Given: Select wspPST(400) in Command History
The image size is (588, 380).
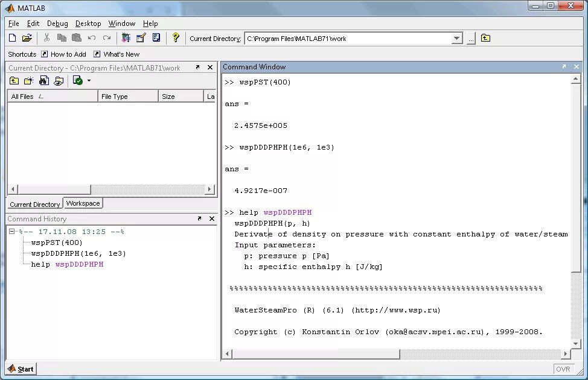Looking at the screenshot, I should [x=57, y=242].
